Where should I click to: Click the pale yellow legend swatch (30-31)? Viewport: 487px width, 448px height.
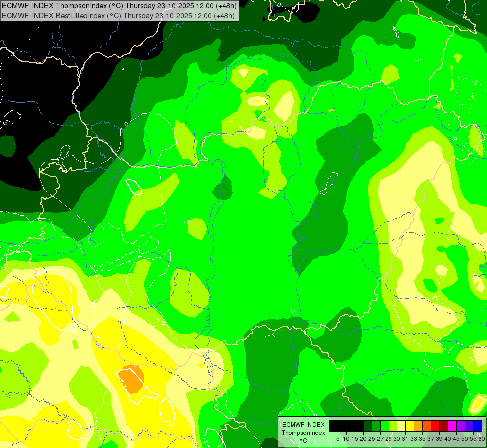click(401, 426)
